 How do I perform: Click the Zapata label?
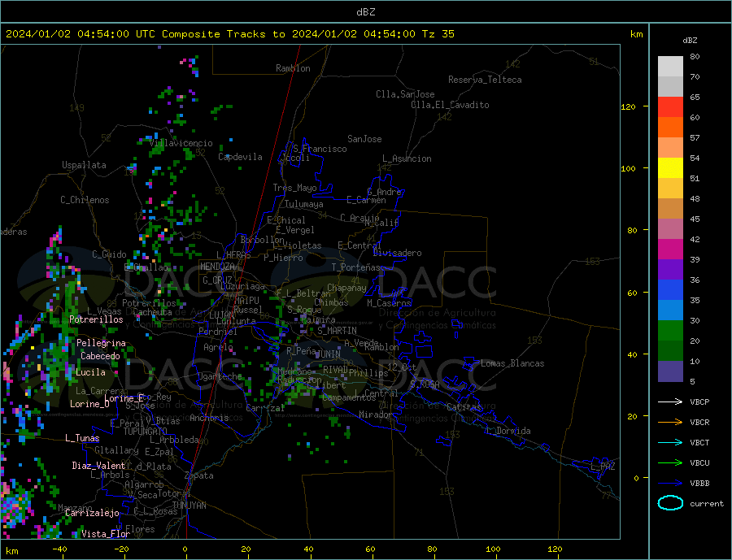point(199,475)
